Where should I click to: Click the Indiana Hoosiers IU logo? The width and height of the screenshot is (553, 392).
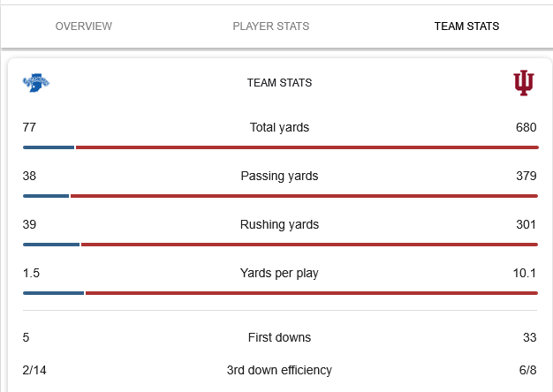[x=524, y=83]
